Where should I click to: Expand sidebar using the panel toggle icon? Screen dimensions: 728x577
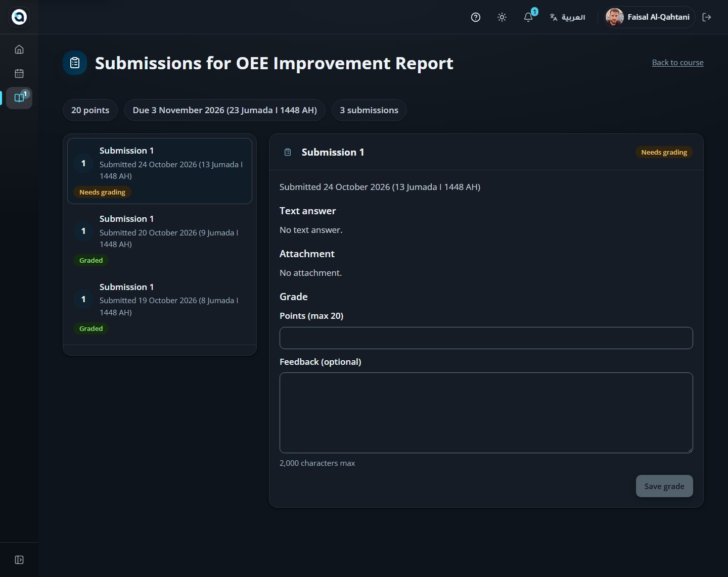19,560
